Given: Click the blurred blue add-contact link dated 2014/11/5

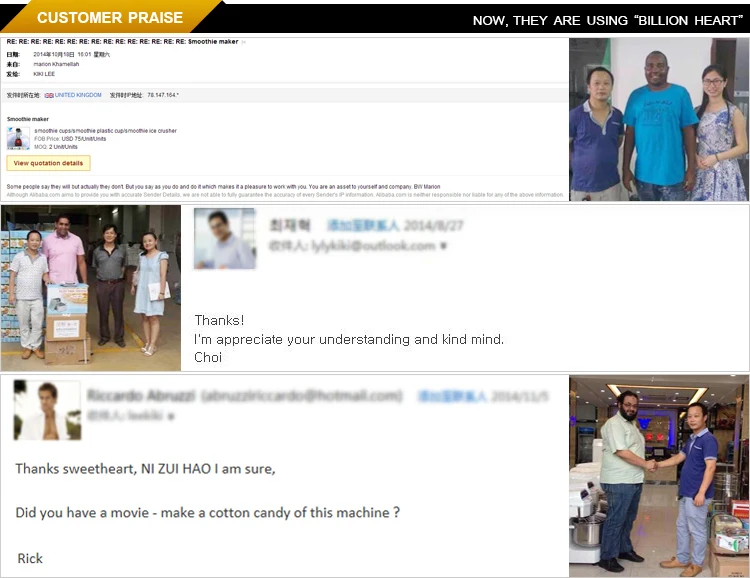Looking at the screenshot, I should tap(452, 396).
